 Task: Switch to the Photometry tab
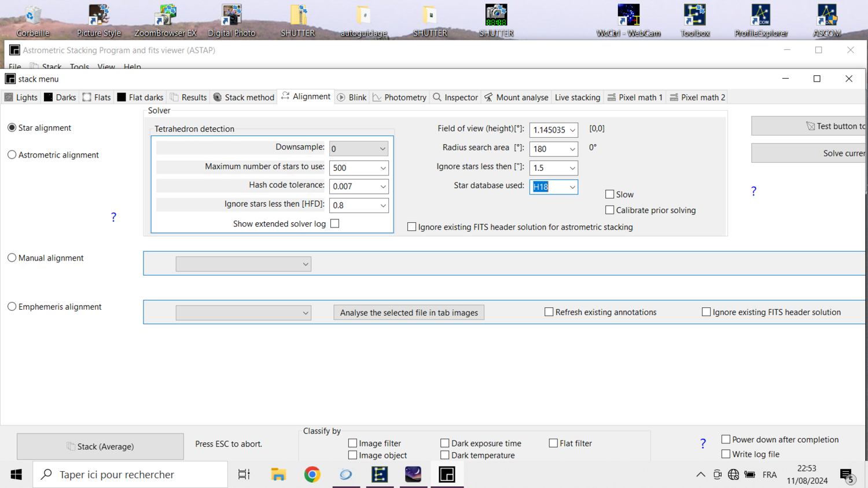(x=399, y=97)
